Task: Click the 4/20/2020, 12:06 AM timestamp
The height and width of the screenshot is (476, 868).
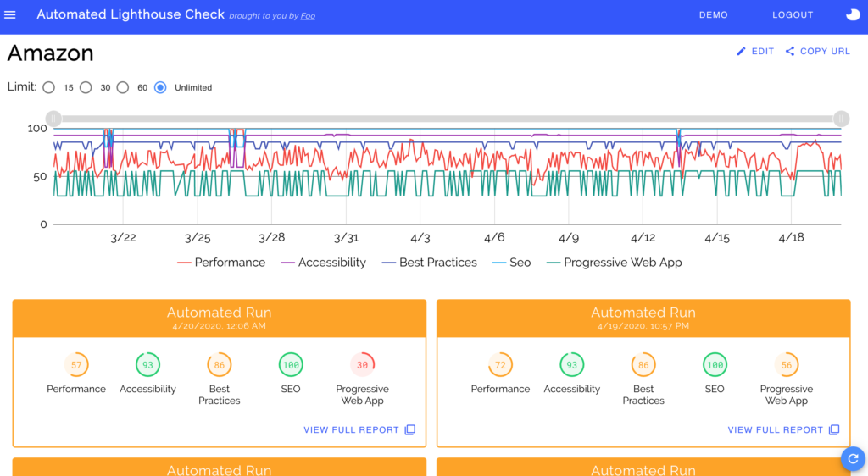Action: tap(220, 326)
